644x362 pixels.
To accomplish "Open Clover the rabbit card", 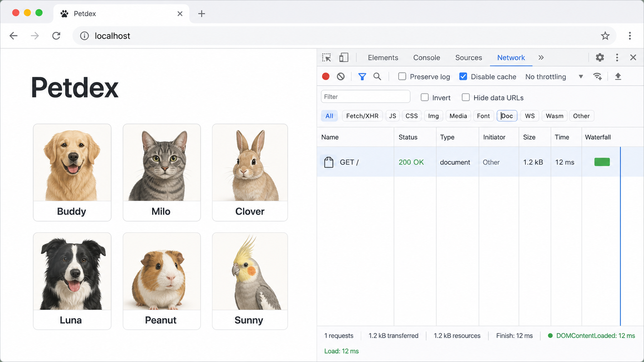I will pos(250,172).
